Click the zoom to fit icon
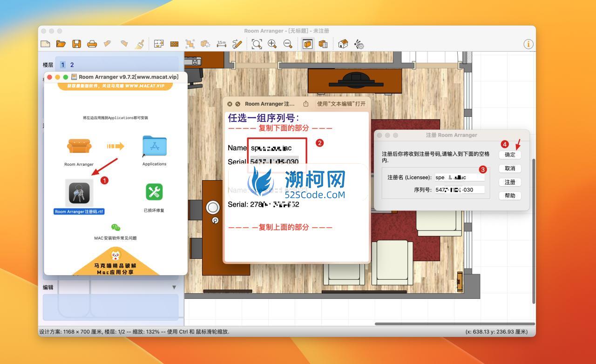Screen dimensions: 596x364 (257, 44)
